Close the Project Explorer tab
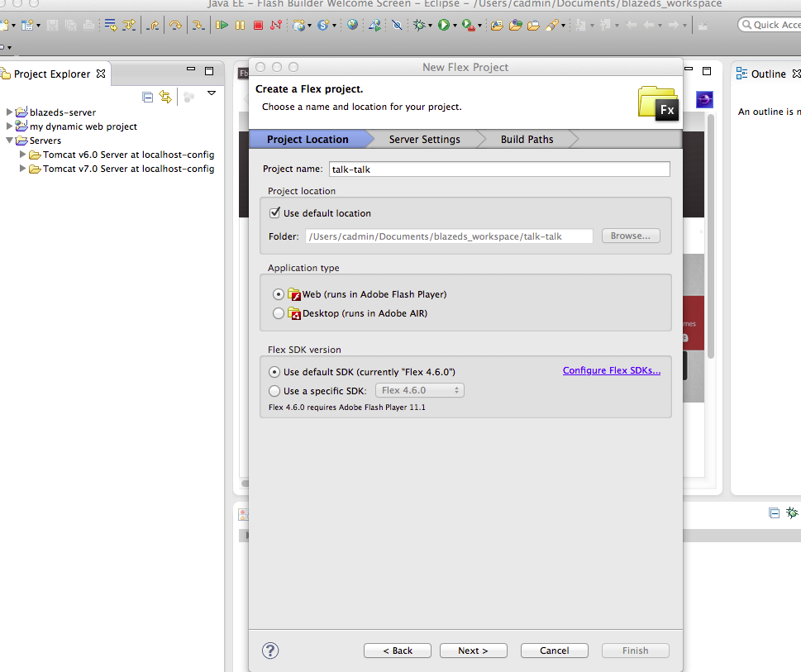 click(x=101, y=74)
